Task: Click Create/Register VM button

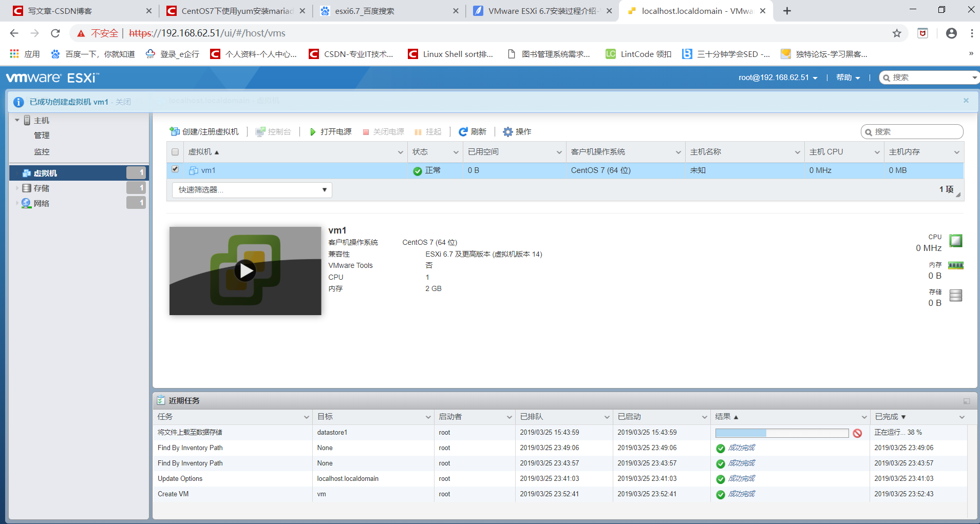Action: [x=204, y=132]
